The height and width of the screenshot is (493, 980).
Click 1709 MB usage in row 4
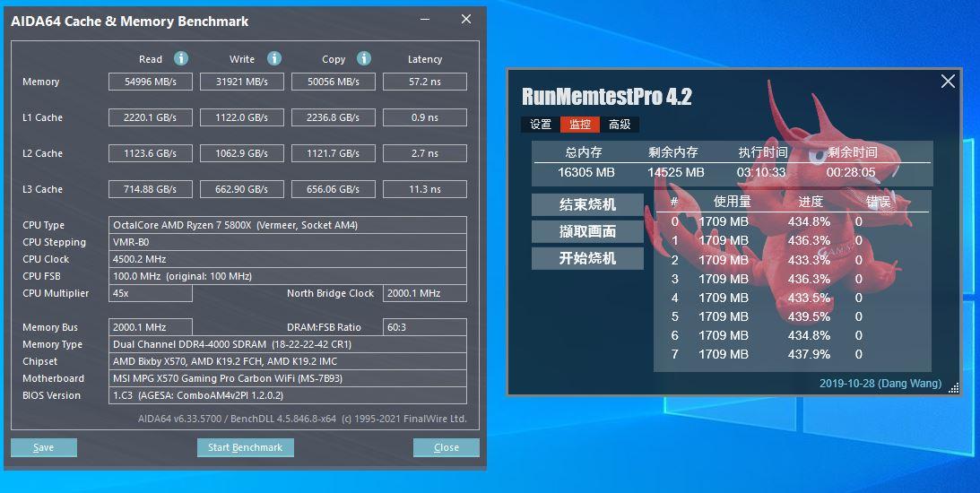click(724, 298)
